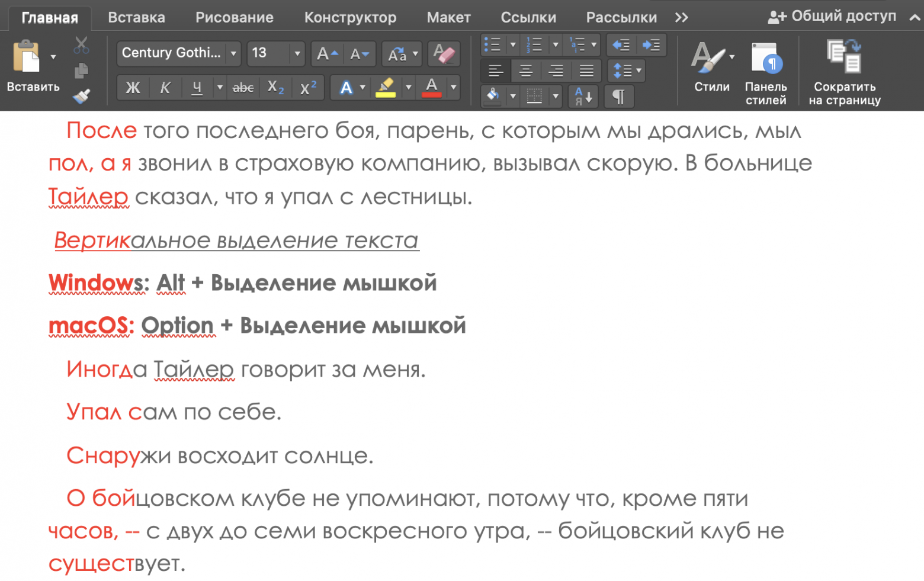The image size is (924, 581).
Task: Show paragraph marks with the ¶ icon
Action: pos(619,97)
